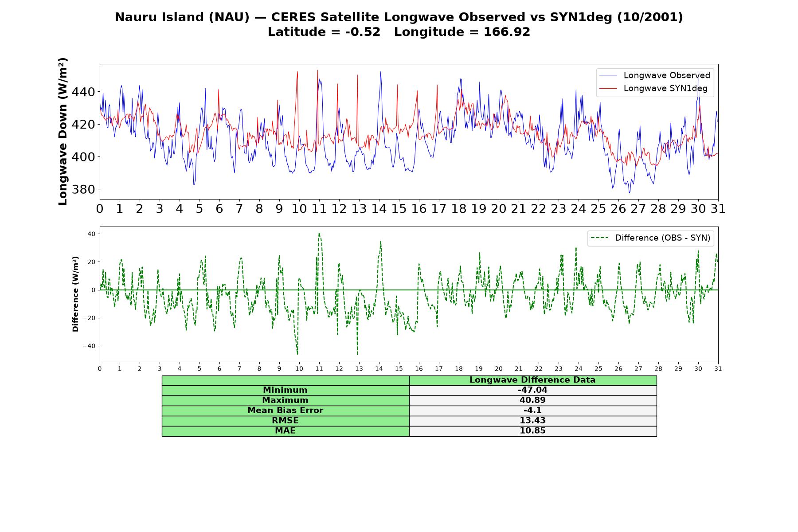Screen dimensions: 798x532
Task: Click the −40 tick on the difference axis
Action: 88,346
